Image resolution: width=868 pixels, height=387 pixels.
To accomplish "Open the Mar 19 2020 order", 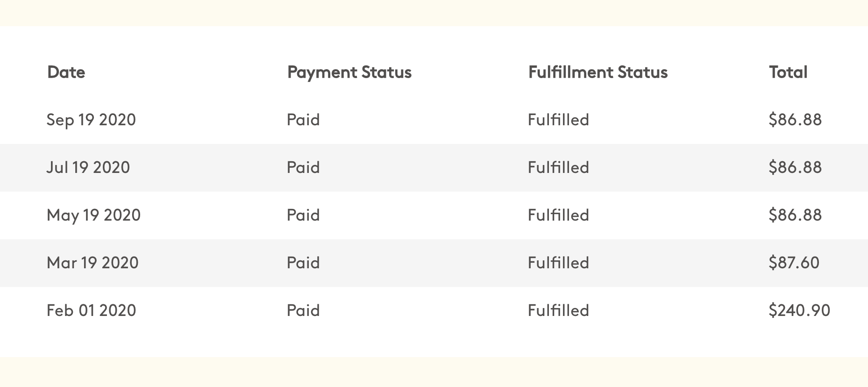I will [92, 263].
